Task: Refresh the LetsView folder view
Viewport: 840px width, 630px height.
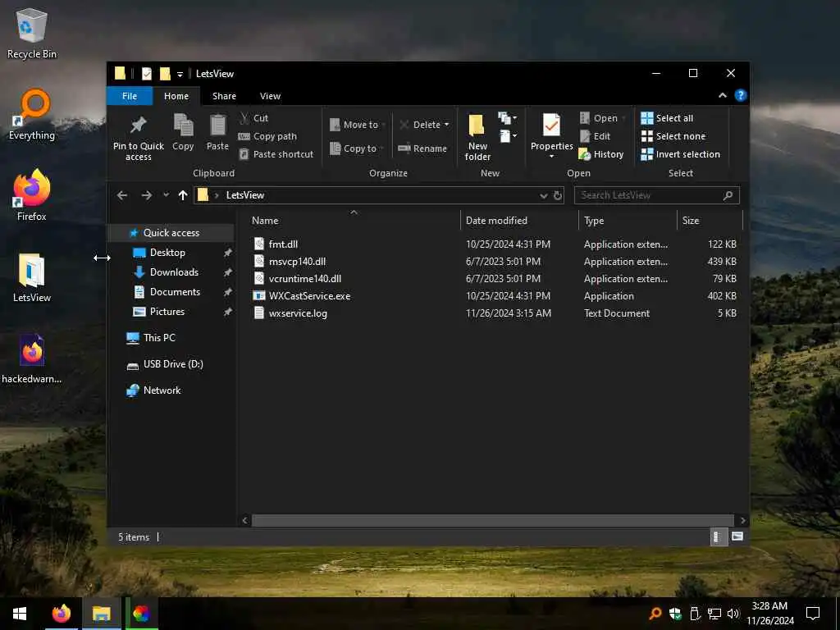Action: point(558,195)
